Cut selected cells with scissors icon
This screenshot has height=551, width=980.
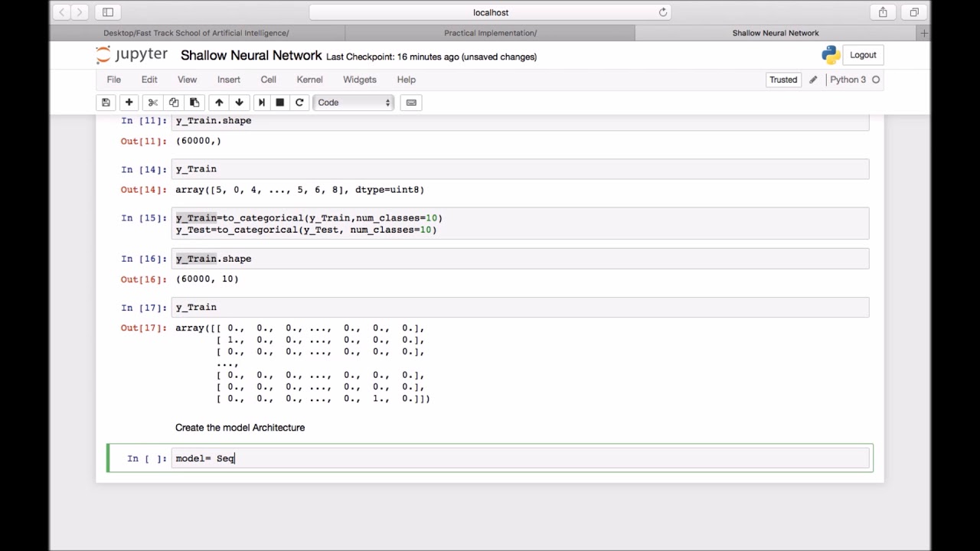(x=152, y=103)
